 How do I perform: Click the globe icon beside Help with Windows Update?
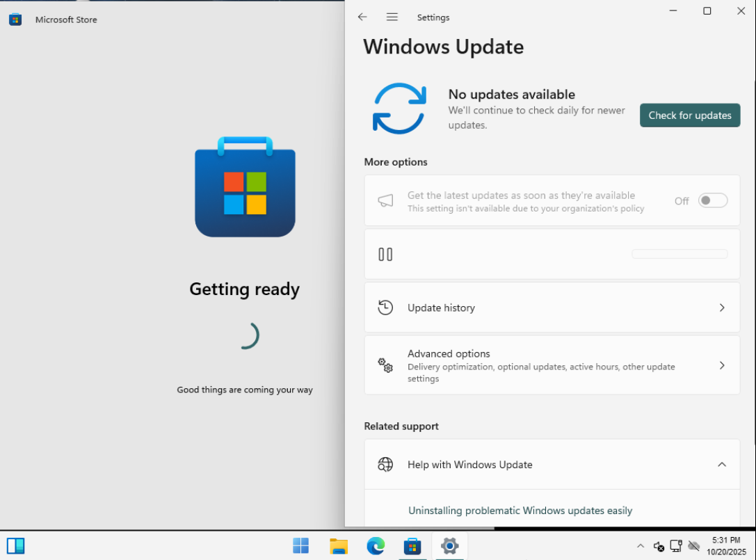pos(385,465)
